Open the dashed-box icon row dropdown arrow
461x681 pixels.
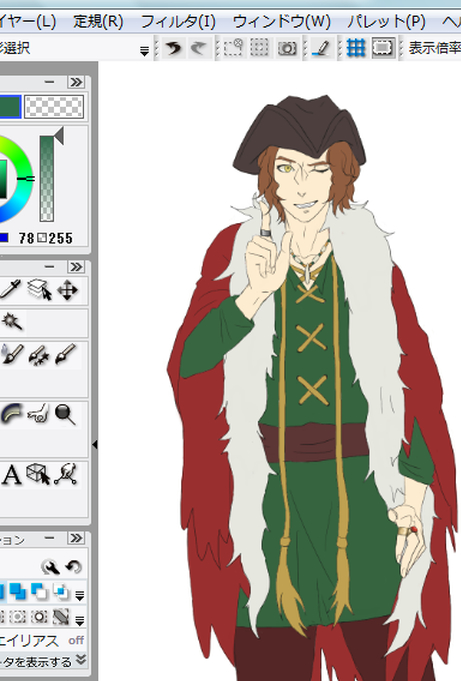(80, 621)
